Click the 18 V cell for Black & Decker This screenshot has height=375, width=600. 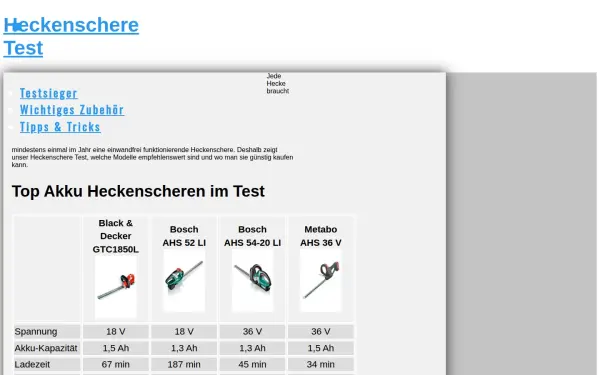(116, 331)
